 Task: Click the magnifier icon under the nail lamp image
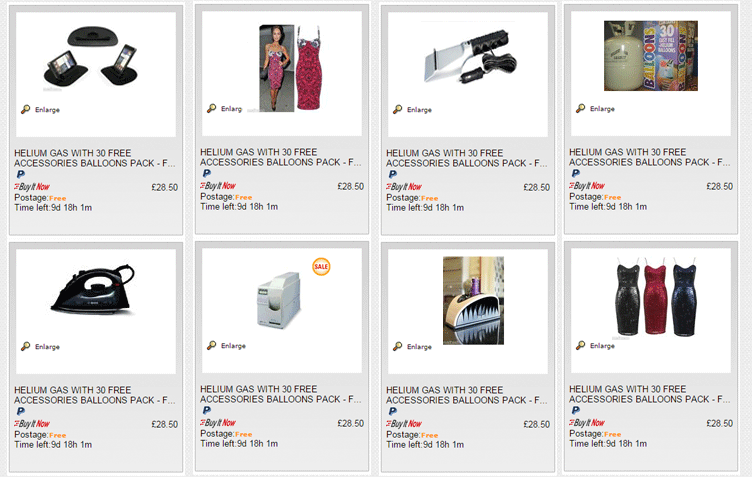point(397,346)
